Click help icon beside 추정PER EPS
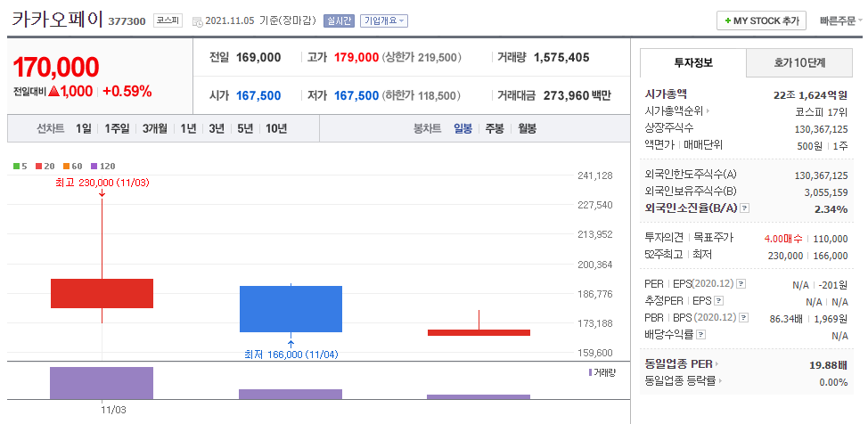Viewport: 868px width, 424px height. (x=719, y=301)
